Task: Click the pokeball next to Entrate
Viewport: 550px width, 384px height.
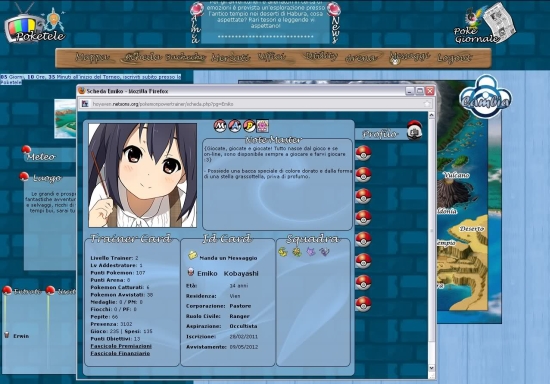Action: coord(7,290)
